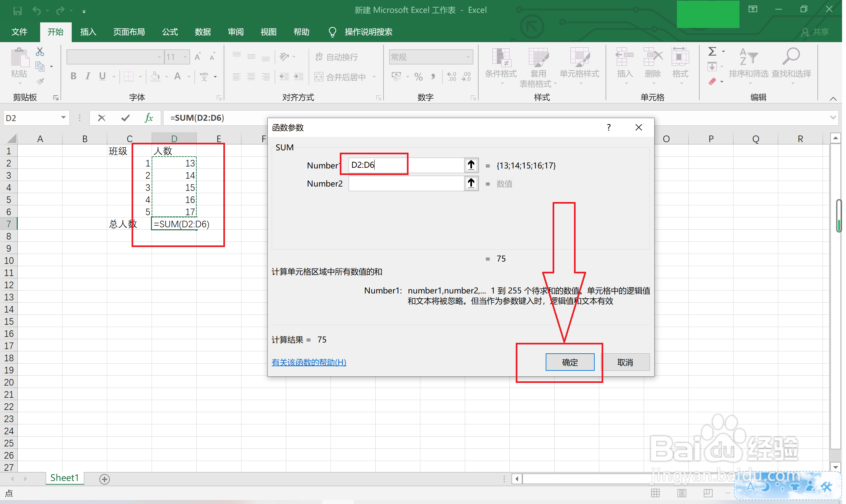Open the Customize Quick Access Toolbar dropdown
The height and width of the screenshot is (504, 846).
point(84,12)
